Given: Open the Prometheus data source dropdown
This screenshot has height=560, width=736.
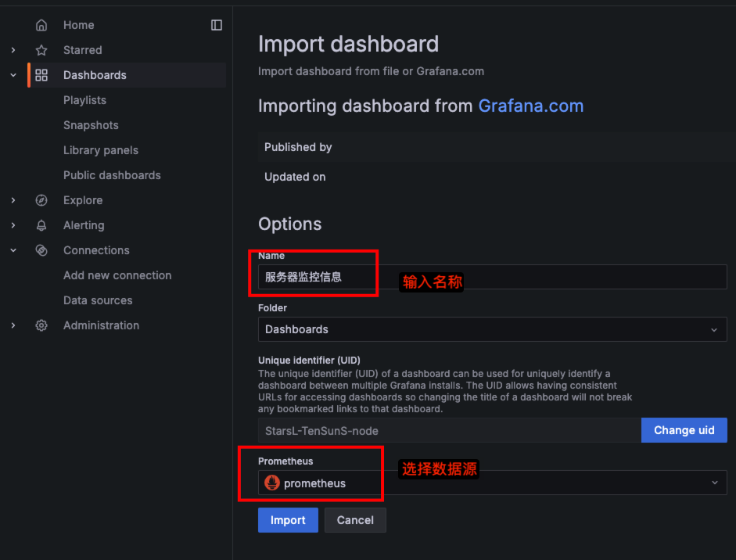Looking at the screenshot, I should click(493, 483).
